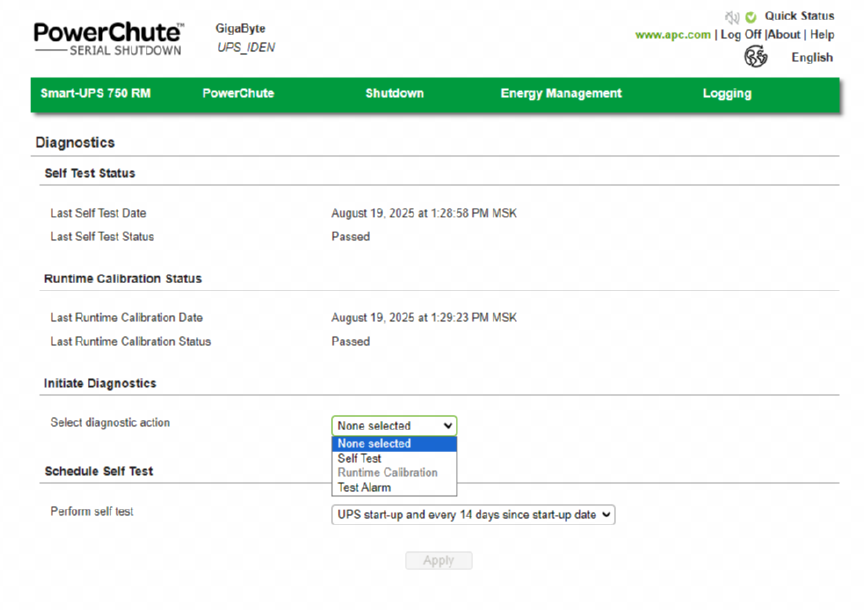Click the Select diagnostic action label

[x=110, y=423]
